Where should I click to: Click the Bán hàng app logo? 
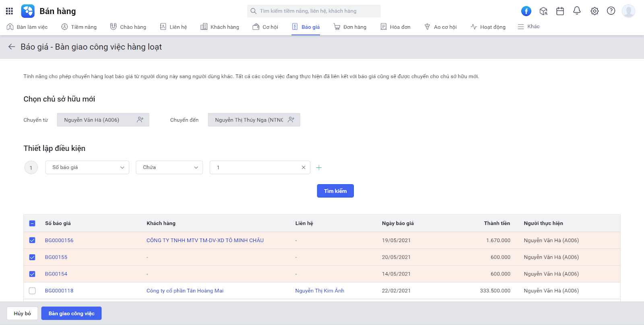[x=28, y=11]
